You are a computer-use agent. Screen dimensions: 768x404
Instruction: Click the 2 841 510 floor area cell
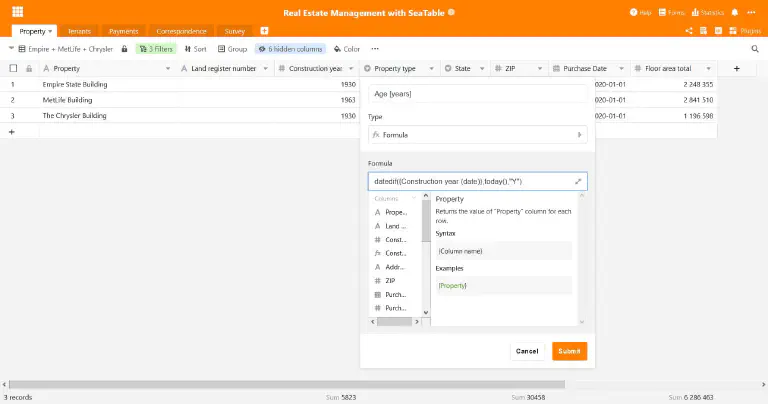[698, 100]
